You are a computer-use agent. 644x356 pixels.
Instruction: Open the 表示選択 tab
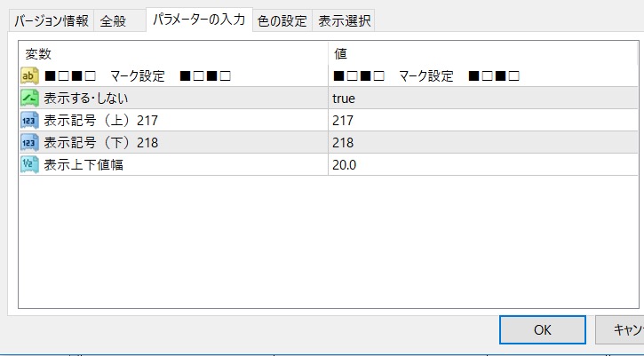(x=345, y=21)
